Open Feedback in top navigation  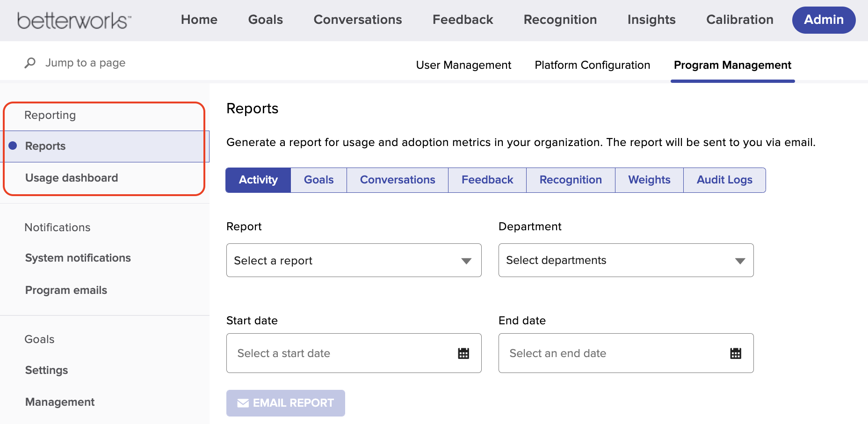click(463, 20)
